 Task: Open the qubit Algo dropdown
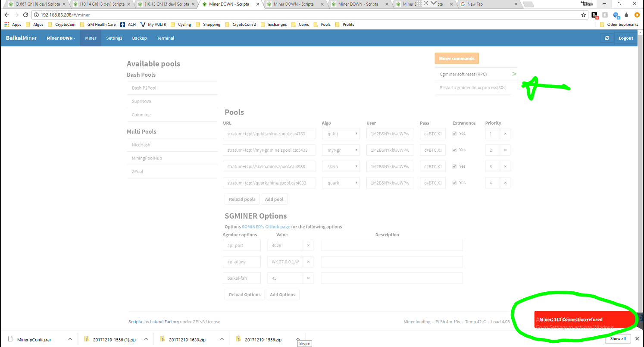coord(341,134)
